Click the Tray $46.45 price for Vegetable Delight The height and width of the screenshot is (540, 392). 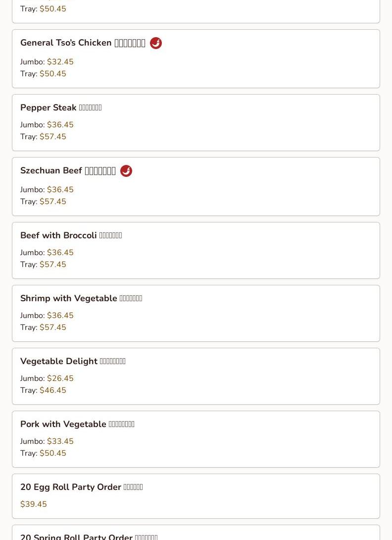pyautogui.click(x=52, y=390)
